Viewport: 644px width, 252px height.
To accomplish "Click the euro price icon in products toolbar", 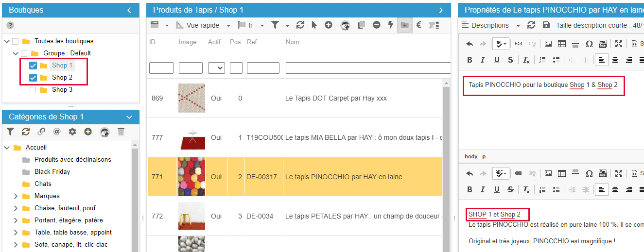I will tap(418, 25).
